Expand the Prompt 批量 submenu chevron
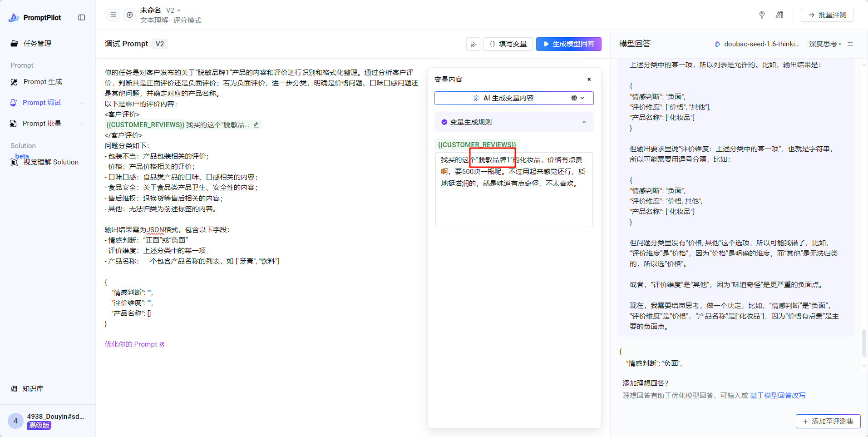 [x=82, y=124]
